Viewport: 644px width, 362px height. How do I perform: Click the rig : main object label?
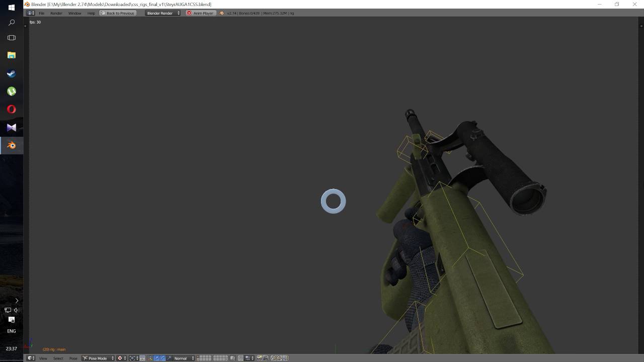point(54,349)
